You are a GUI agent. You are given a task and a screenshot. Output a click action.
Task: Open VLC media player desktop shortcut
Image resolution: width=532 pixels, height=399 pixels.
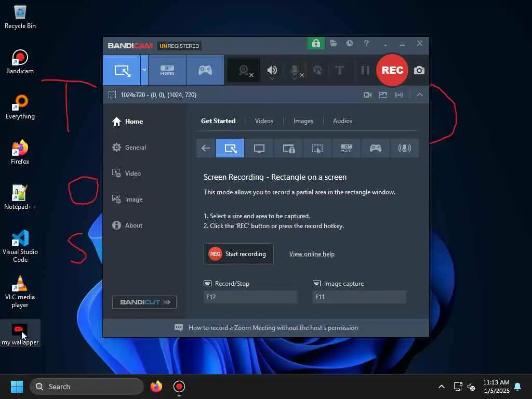(x=20, y=292)
